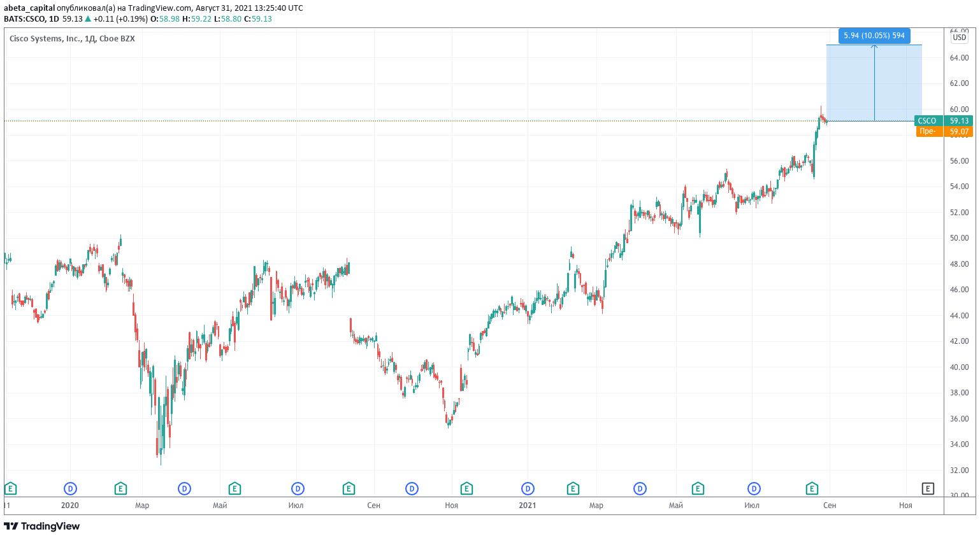The width and height of the screenshot is (980, 538).
Task: Click the H:59.22 high value
Action: point(197,18)
